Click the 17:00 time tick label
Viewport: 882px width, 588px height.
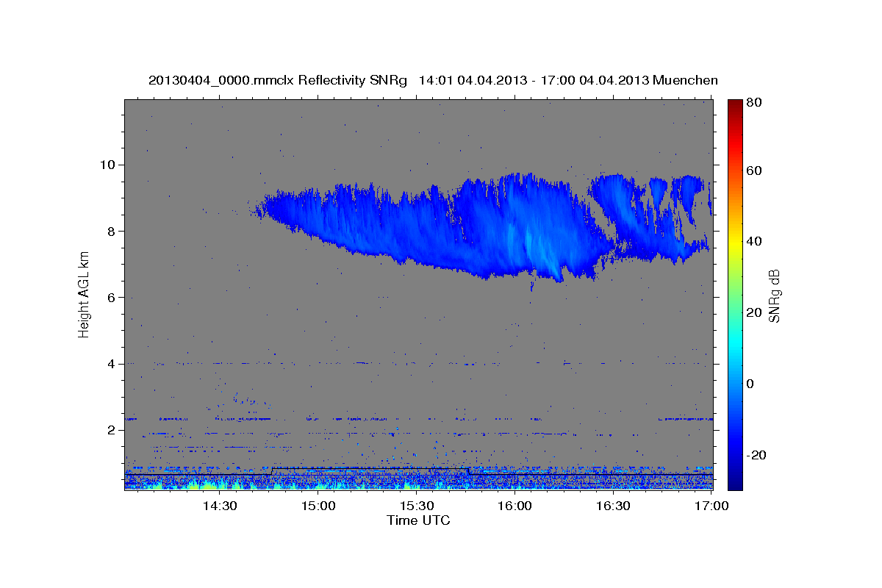click(x=711, y=506)
